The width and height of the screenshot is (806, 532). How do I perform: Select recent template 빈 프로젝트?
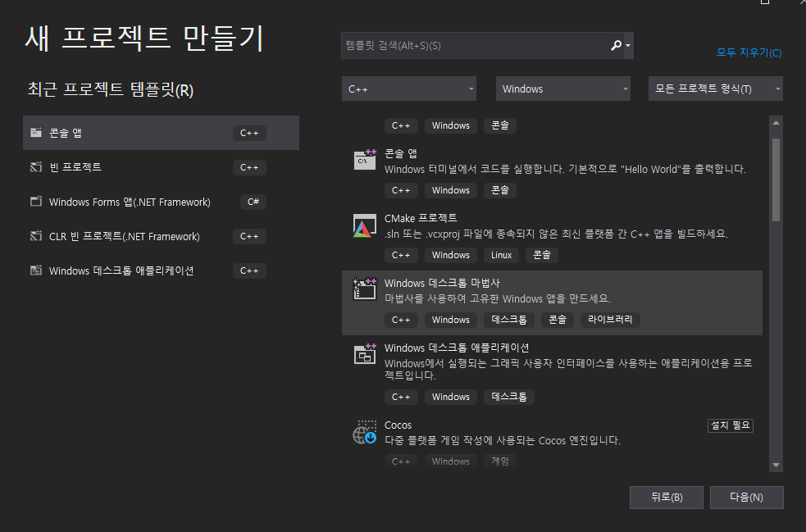(x=161, y=167)
